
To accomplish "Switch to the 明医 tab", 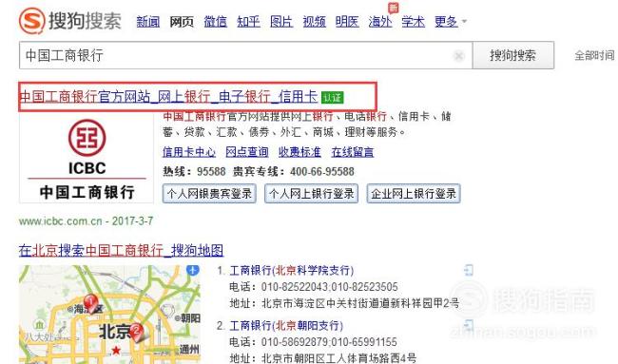I will pos(347,21).
